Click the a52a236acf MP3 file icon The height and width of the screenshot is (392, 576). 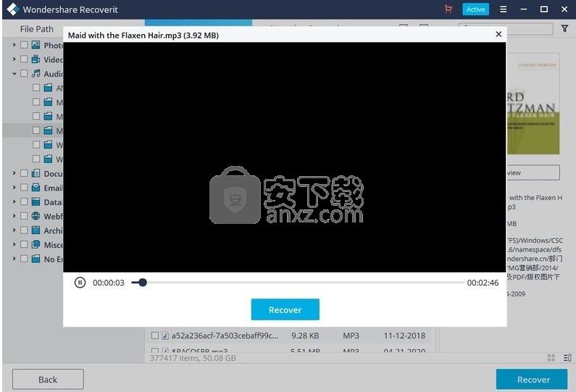pyautogui.click(x=165, y=335)
